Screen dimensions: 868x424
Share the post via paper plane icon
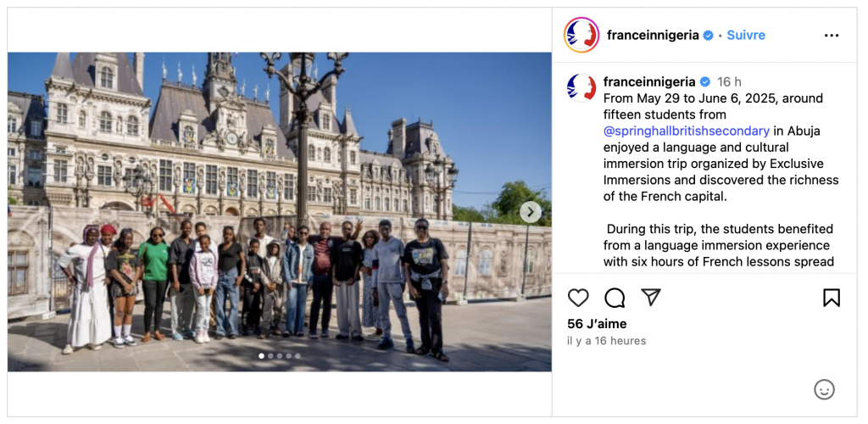click(651, 298)
